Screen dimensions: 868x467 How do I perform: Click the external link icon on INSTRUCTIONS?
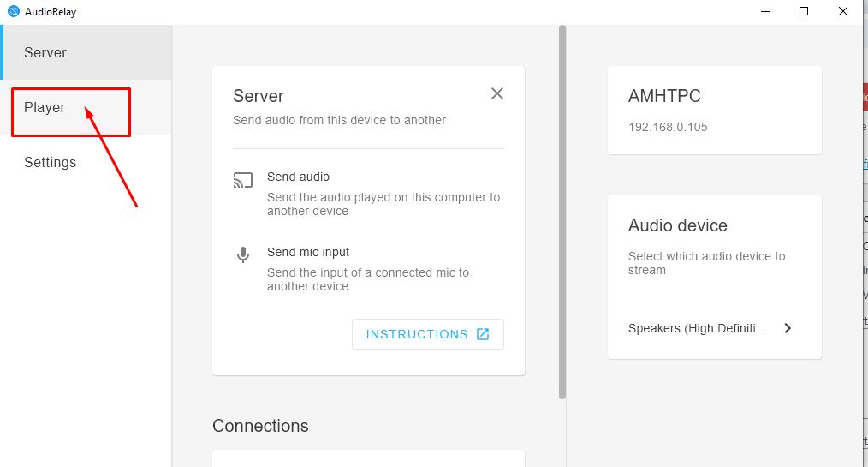point(483,334)
